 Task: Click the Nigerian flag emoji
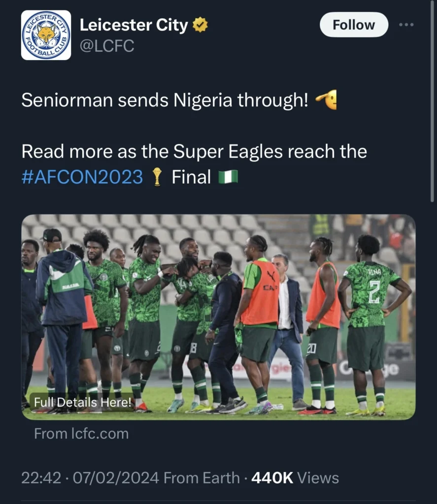coord(229,177)
